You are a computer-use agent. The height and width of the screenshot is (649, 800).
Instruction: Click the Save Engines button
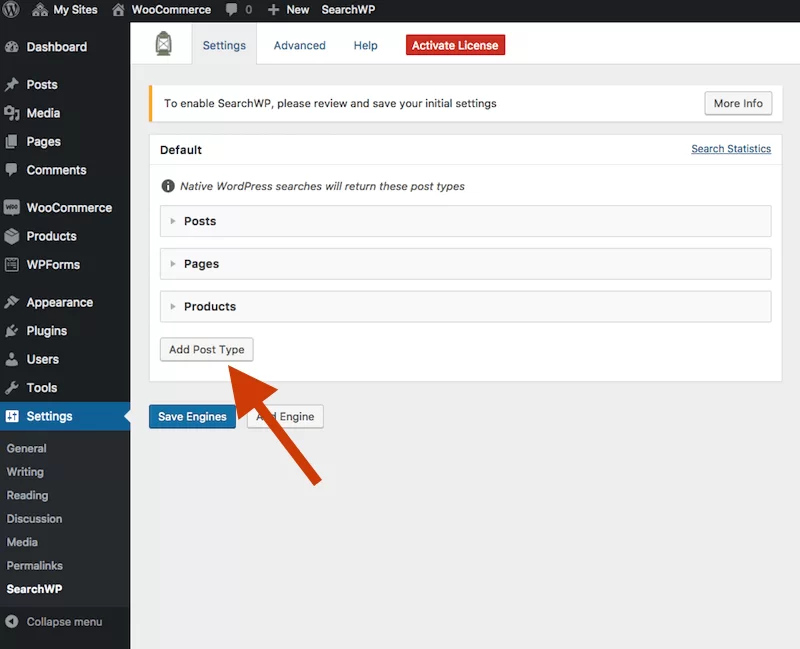[192, 416]
